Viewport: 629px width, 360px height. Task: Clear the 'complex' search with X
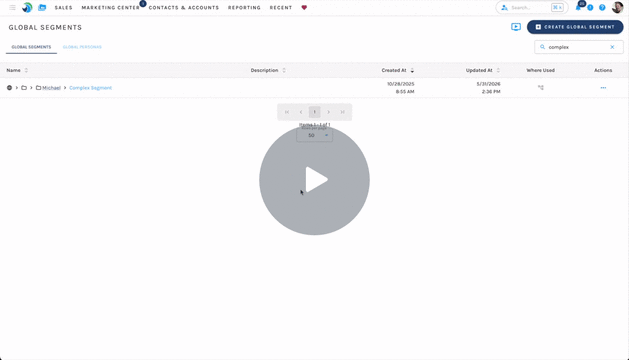(x=612, y=47)
